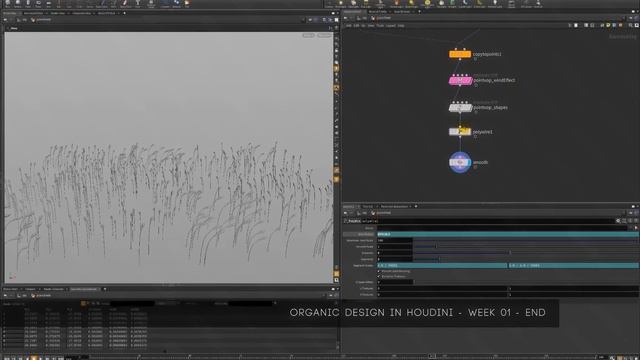Select the Sphere shelf tool
This screenshot has width=640, height=360.
click(x=18, y=4)
